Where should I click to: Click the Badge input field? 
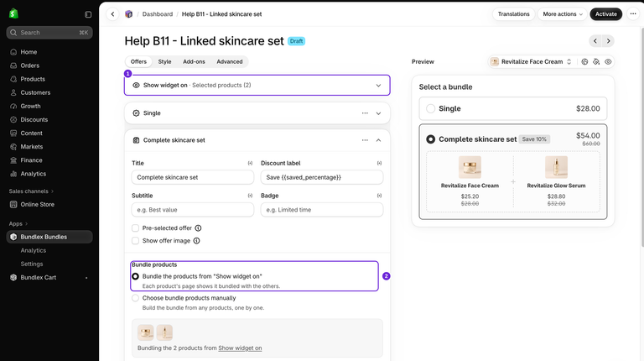tap(322, 210)
